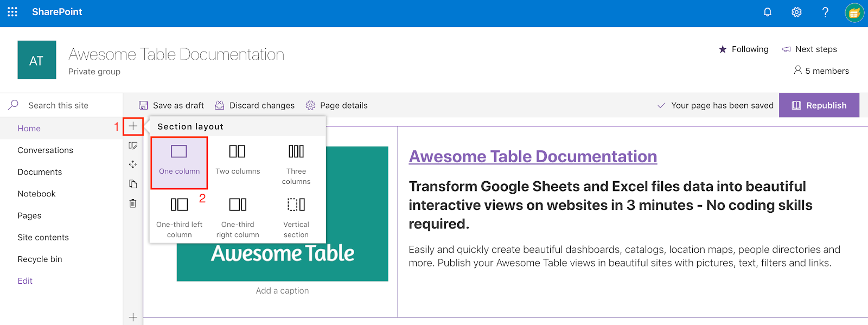Click Next steps
The width and height of the screenshot is (868, 325).
(809, 49)
